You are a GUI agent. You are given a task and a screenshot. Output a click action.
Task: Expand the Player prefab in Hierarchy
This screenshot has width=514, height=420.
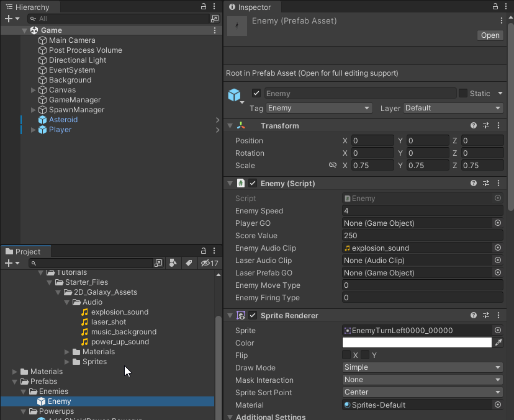point(33,130)
